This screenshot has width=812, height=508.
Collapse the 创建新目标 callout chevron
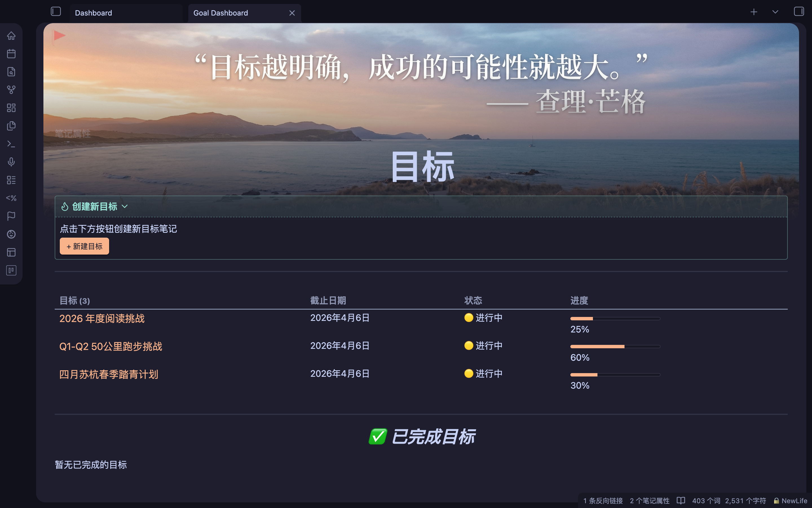click(125, 206)
